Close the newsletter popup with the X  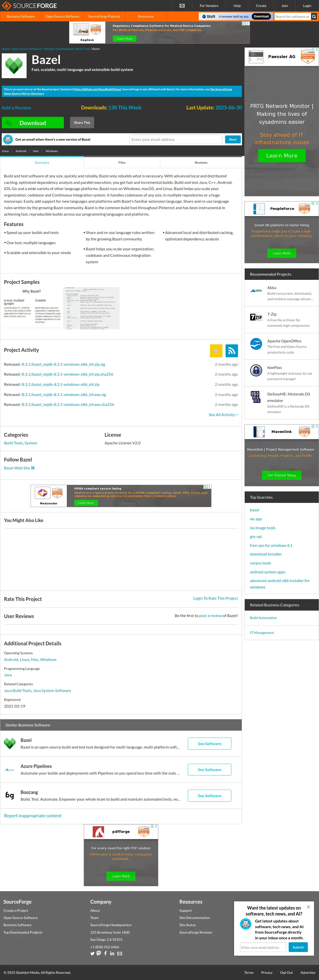coord(308,907)
